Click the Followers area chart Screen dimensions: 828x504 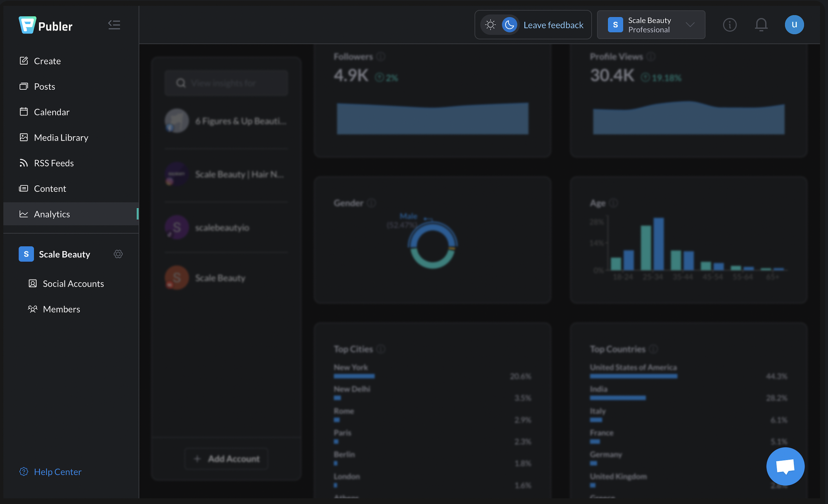coord(433,118)
